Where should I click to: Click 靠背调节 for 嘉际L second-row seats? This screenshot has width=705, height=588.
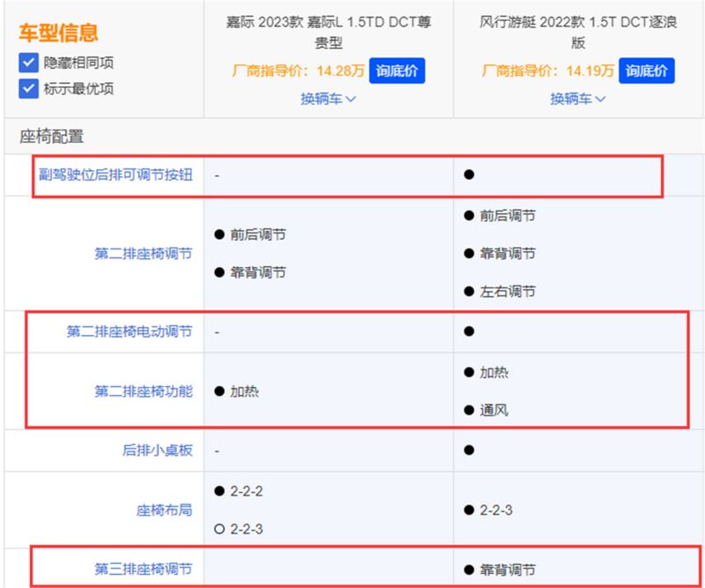coord(257,272)
